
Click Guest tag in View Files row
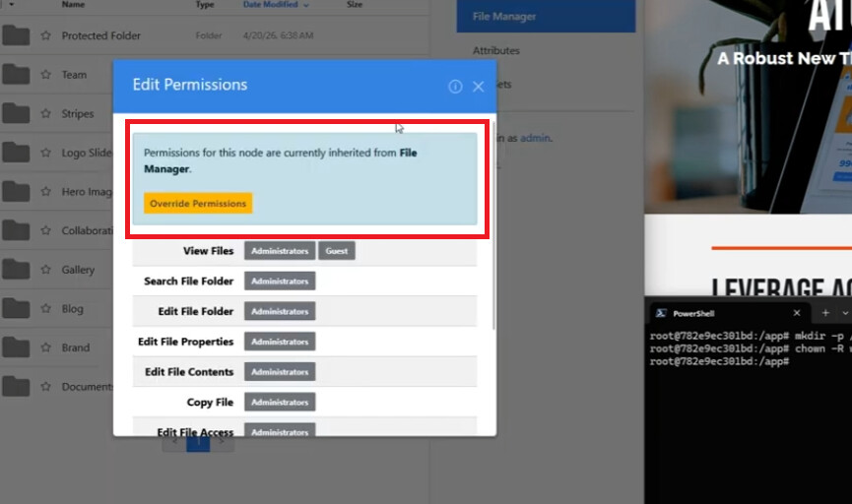tap(336, 251)
